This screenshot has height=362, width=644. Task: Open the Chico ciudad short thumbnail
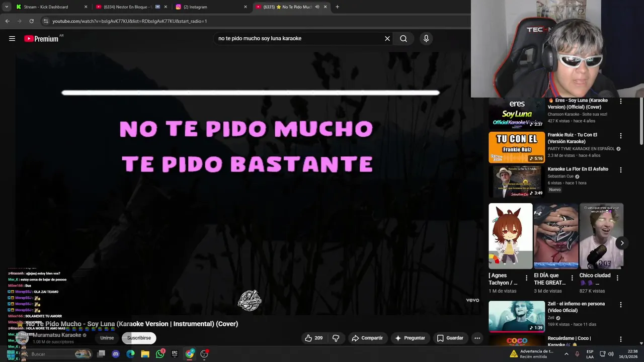point(601,236)
